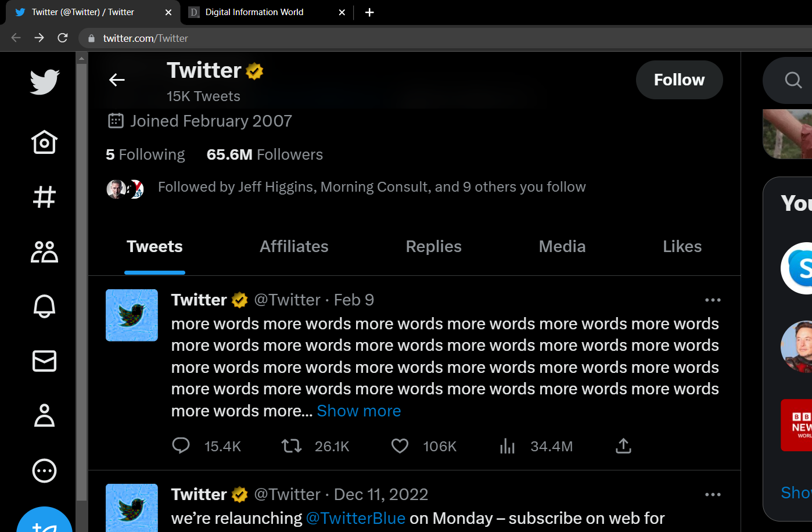Click Twitter avatar on Feb 9 tweet

click(x=132, y=315)
